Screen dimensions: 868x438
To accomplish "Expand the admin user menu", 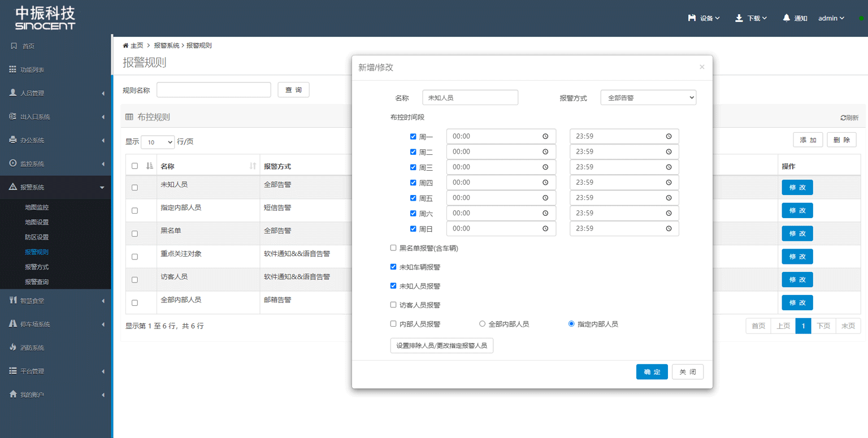I will (x=831, y=18).
